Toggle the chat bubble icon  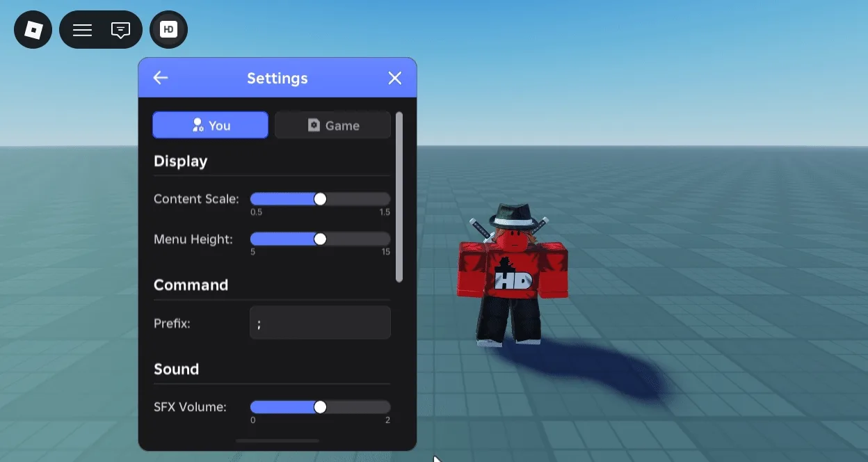point(121,30)
